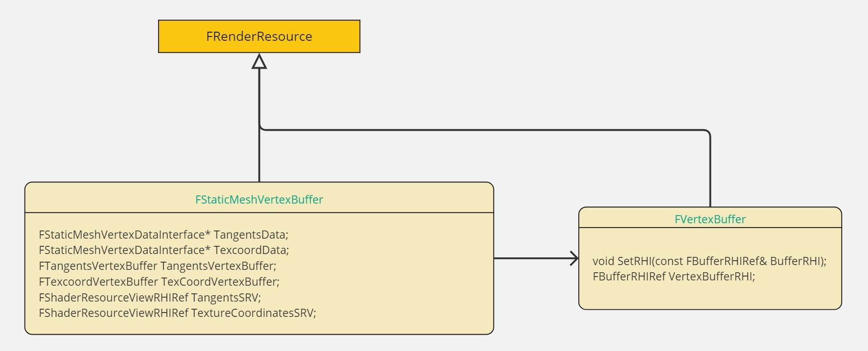Click the FBufferRHIRef VertexBufferRHI line
868x351 pixels.
coord(673,276)
